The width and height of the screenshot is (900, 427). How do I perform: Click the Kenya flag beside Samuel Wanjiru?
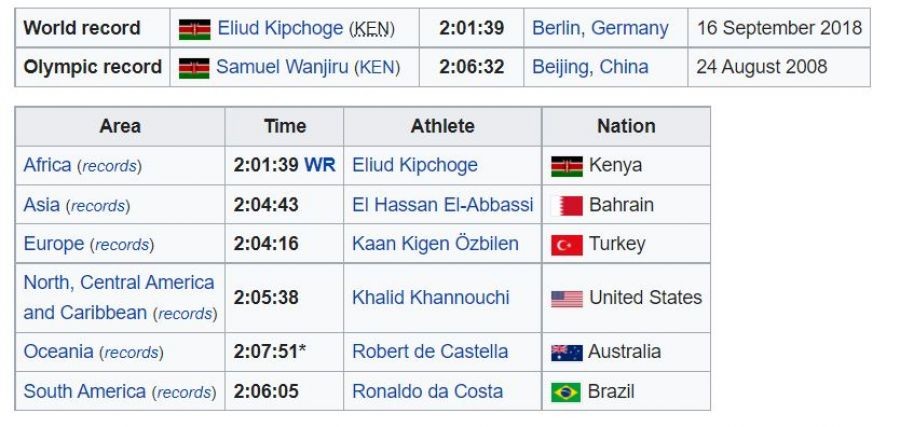point(195,68)
